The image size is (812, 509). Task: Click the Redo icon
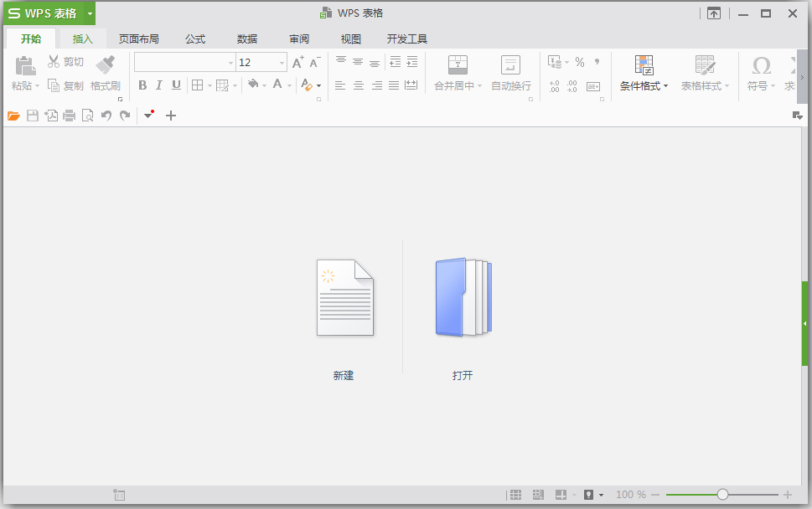pyautogui.click(x=124, y=116)
